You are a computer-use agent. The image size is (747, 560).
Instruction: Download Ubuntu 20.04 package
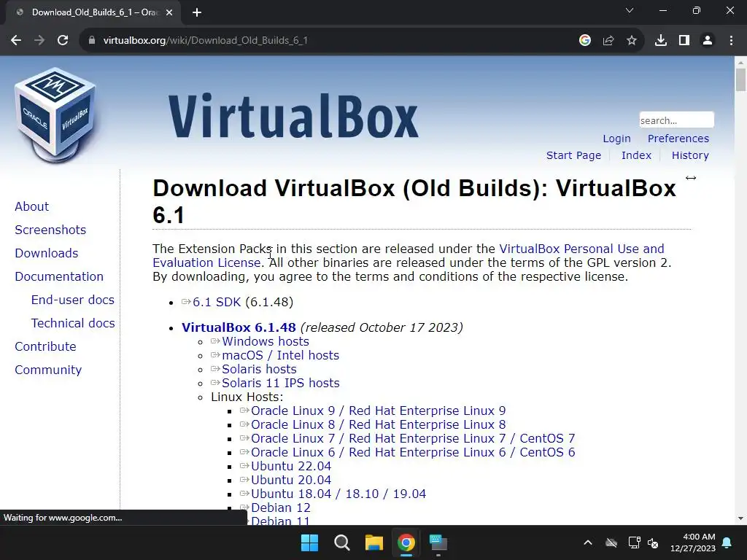(291, 480)
